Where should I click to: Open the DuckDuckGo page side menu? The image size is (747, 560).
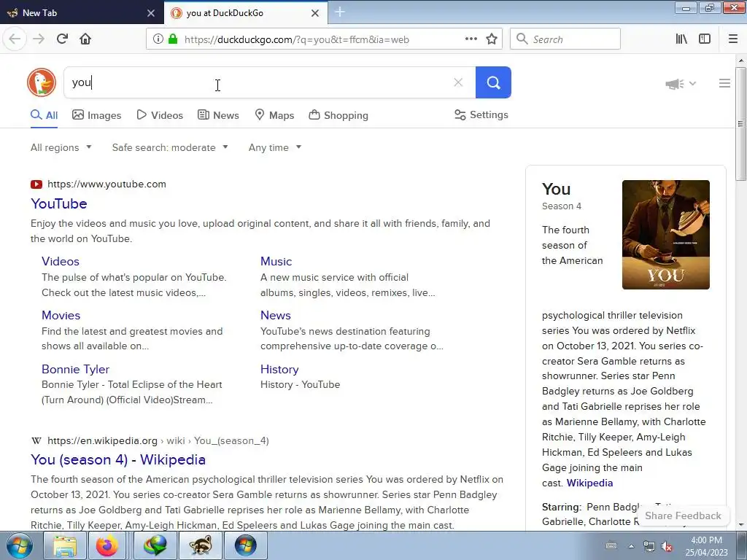[724, 83]
